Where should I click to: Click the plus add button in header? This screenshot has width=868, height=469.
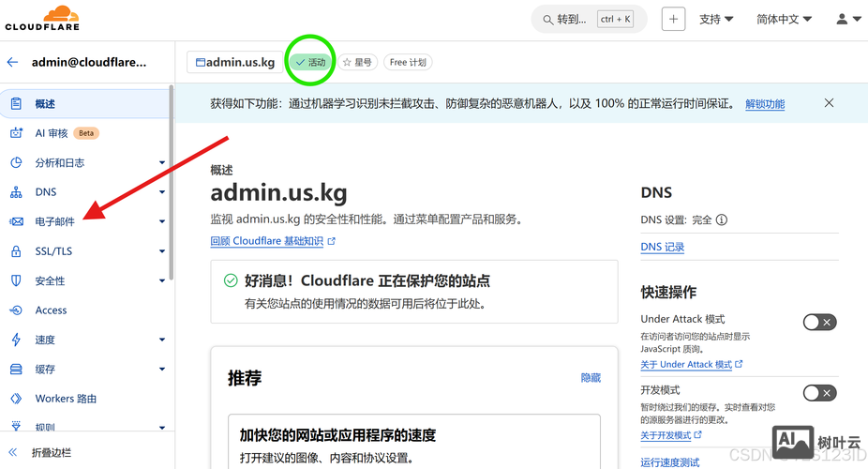(x=673, y=19)
